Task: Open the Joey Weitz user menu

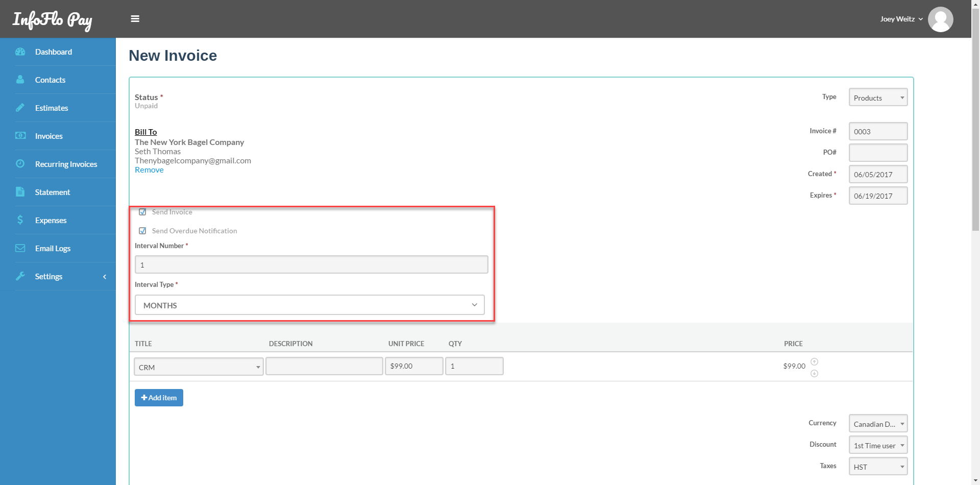Action: tap(901, 19)
